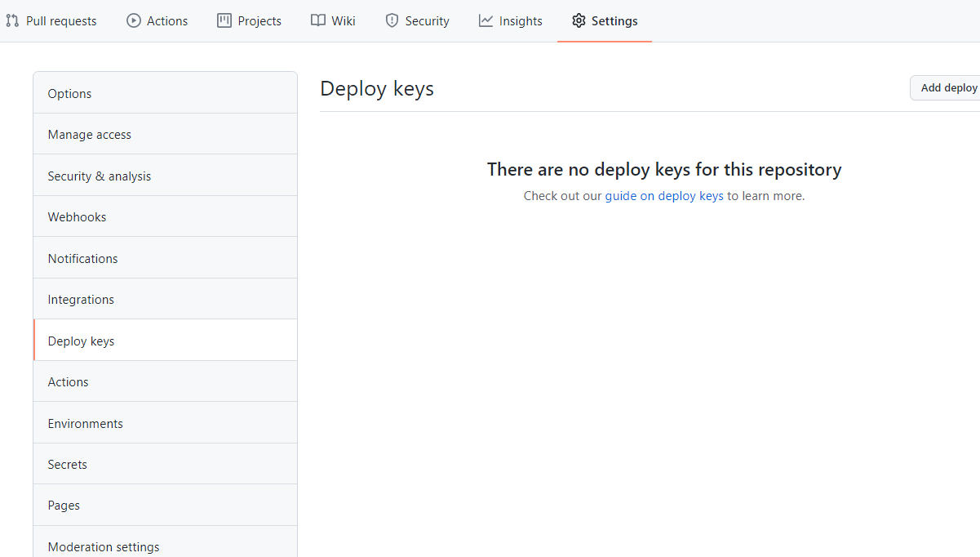Image resolution: width=980 pixels, height=557 pixels.
Task: Open Pages settings in sidebar
Action: click(x=64, y=506)
